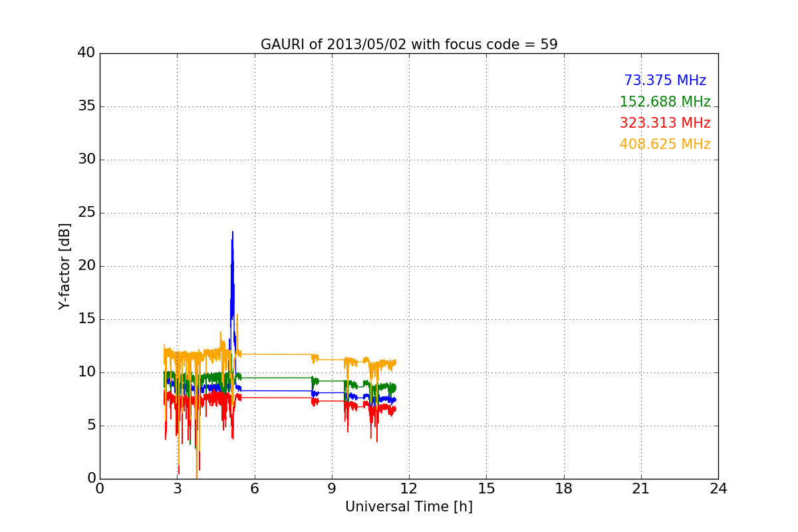
Task: Click x-axis tick label 21
Action: click(641, 488)
